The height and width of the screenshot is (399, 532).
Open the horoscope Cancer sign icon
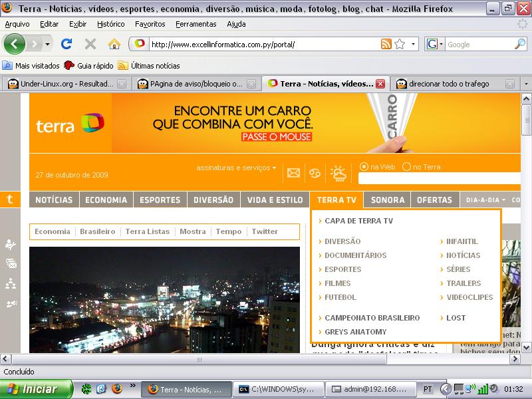[315, 174]
